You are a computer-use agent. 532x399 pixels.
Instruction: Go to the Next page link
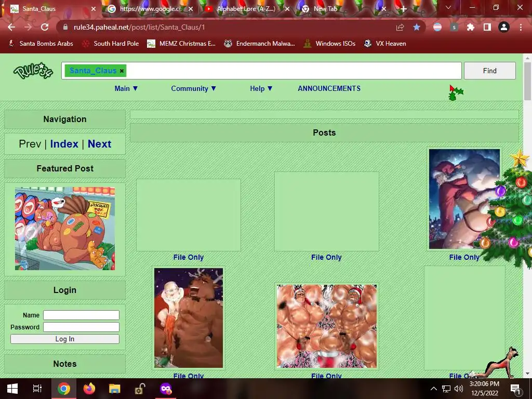pos(99,144)
